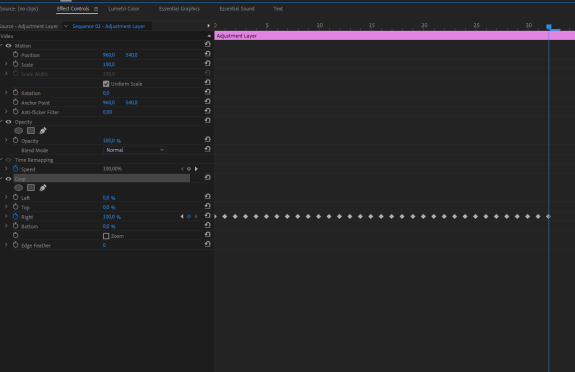Reset the Crop Zoom parameter
The width and height of the screenshot is (575, 372).
click(208, 235)
